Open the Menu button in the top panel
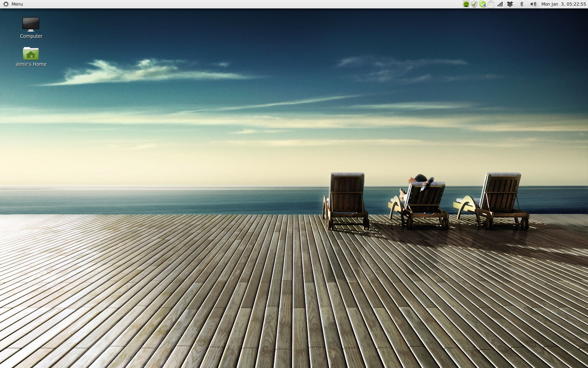Screen dimensions: 588x368 tap(13, 4)
